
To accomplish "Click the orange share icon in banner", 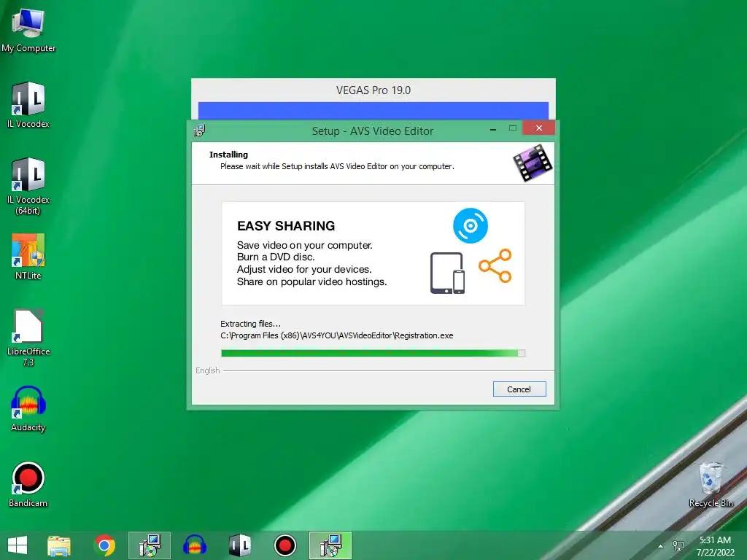I will click(x=495, y=265).
